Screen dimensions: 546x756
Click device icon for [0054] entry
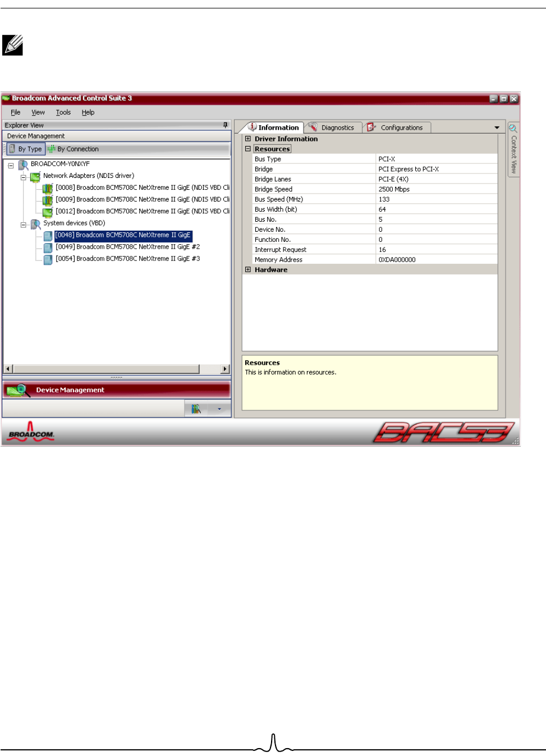(48, 259)
